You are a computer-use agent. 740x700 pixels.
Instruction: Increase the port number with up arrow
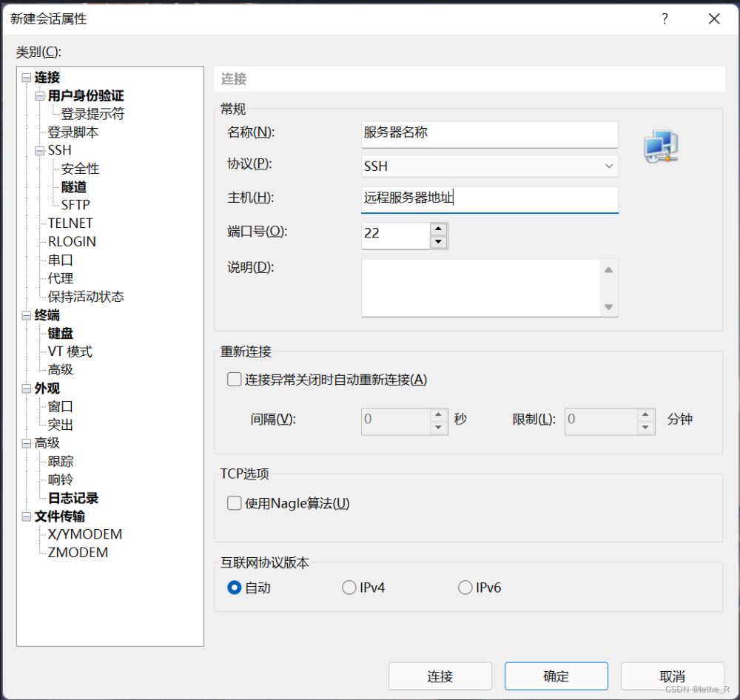(438, 229)
